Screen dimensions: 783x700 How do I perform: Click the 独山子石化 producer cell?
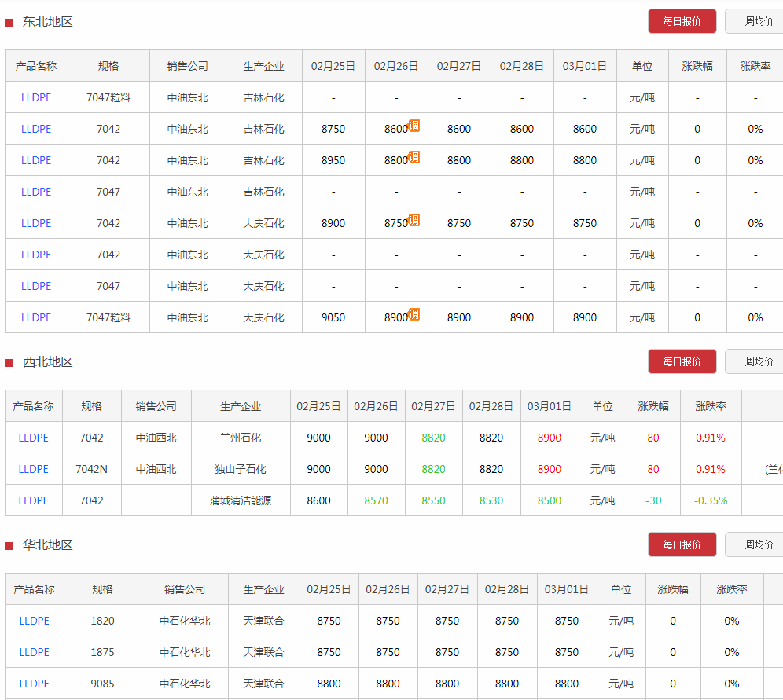tap(241, 470)
